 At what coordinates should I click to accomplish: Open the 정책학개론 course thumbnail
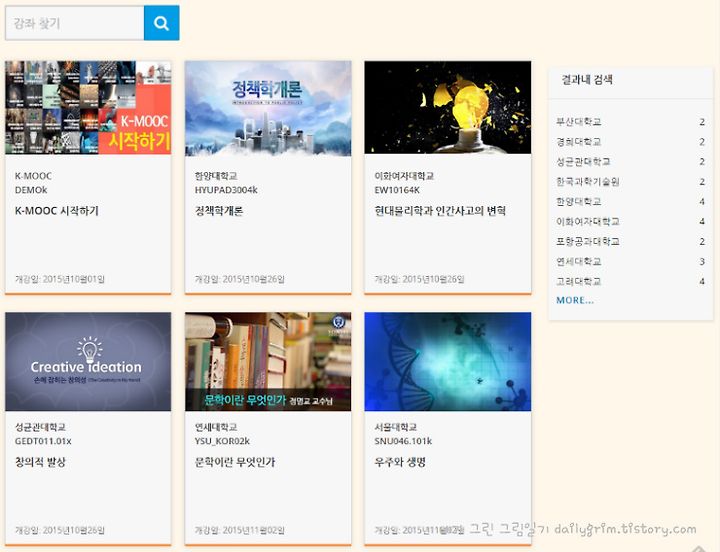click(x=268, y=108)
